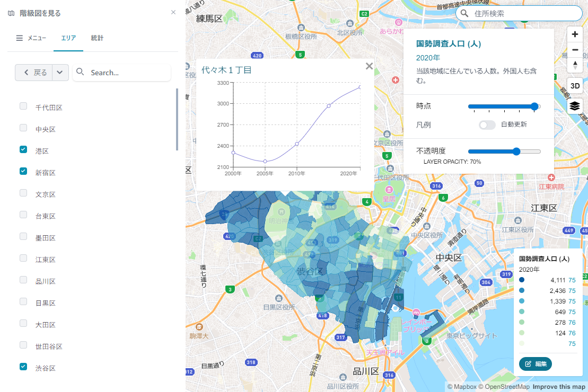
Task: Check the 中央区 checkbox
Action: (x=23, y=128)
